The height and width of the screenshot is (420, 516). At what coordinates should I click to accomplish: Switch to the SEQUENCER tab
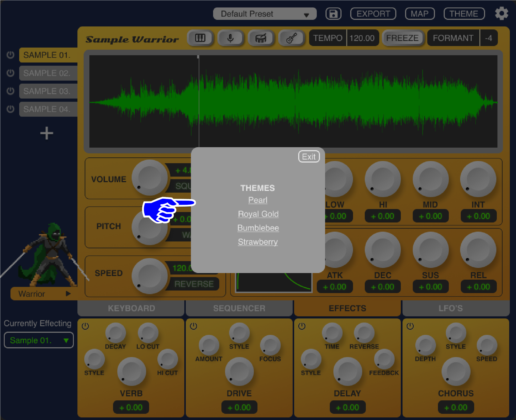point(239,308)
